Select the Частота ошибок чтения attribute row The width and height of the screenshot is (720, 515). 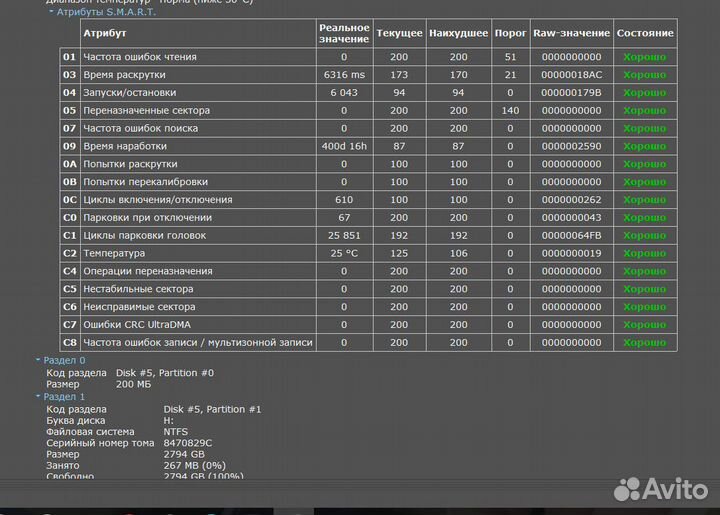(x=368, y=57)
